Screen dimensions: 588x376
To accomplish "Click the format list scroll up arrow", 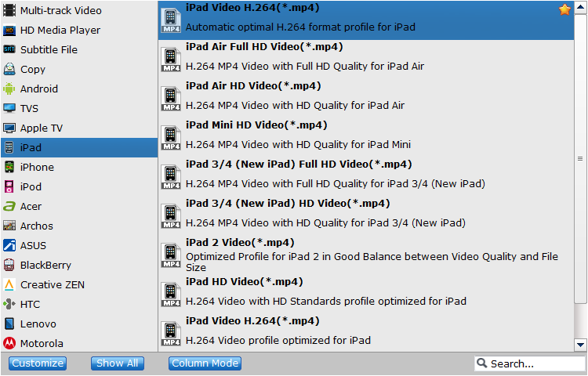I will [x=580, y=8].
